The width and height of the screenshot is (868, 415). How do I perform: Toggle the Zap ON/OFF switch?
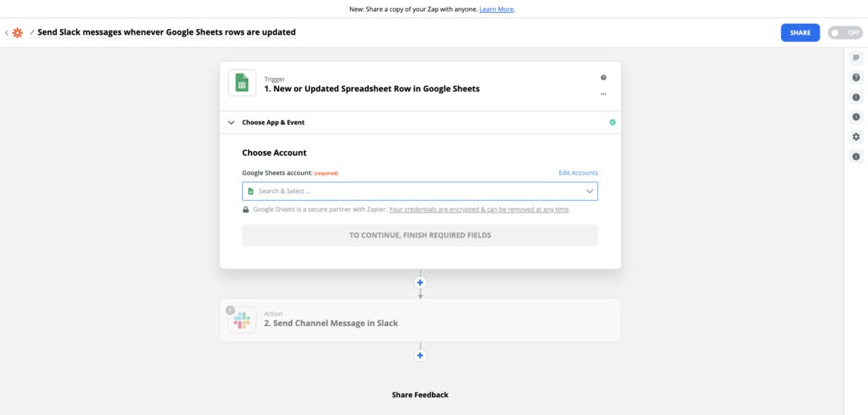click(x=846, y=33)
